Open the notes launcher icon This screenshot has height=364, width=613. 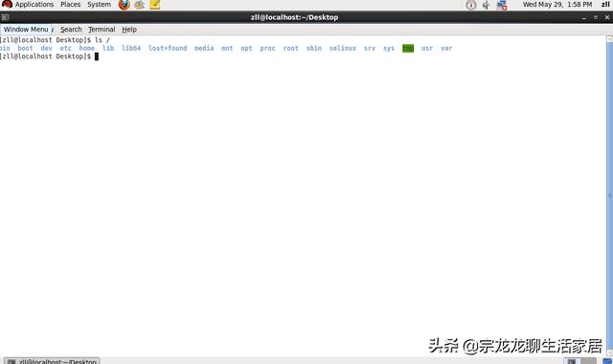coord(155,5)
